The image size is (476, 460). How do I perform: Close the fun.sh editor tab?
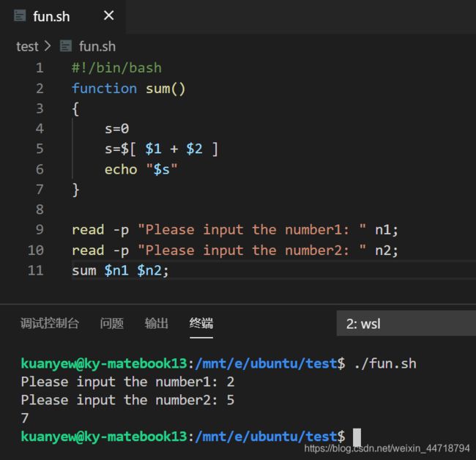108,15
